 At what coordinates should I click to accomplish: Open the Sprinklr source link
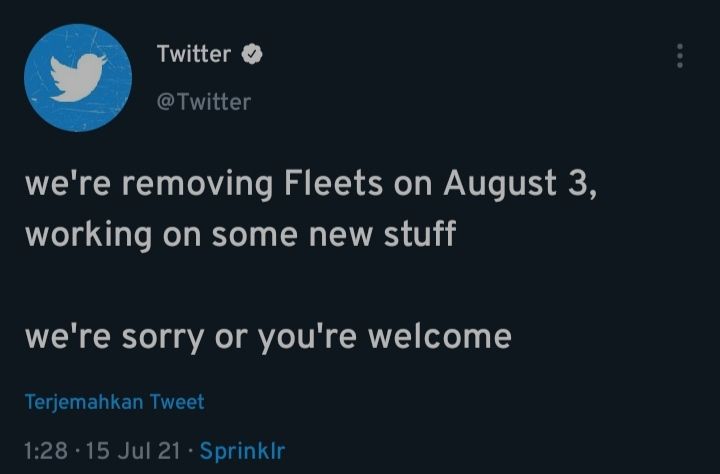point(242,451)
